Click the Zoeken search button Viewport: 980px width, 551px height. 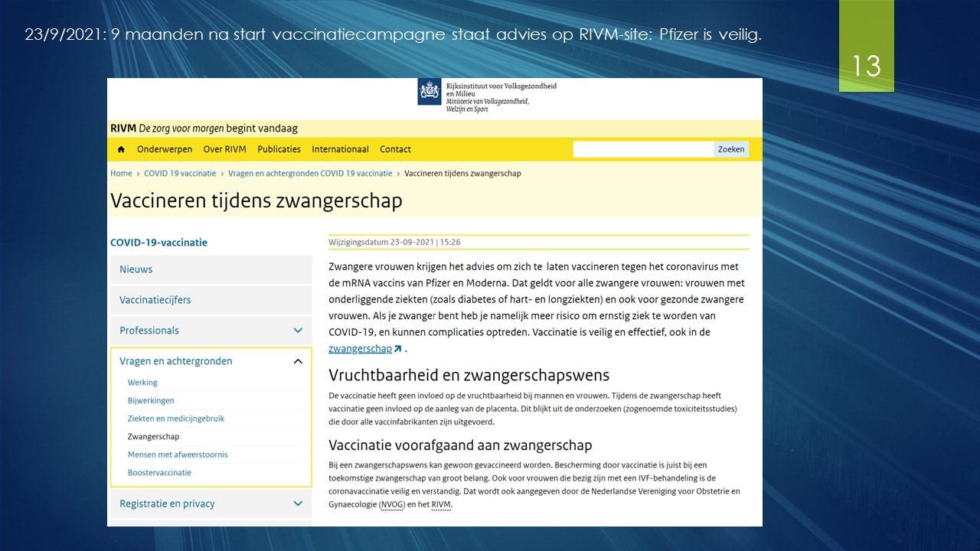pos(731,149)
